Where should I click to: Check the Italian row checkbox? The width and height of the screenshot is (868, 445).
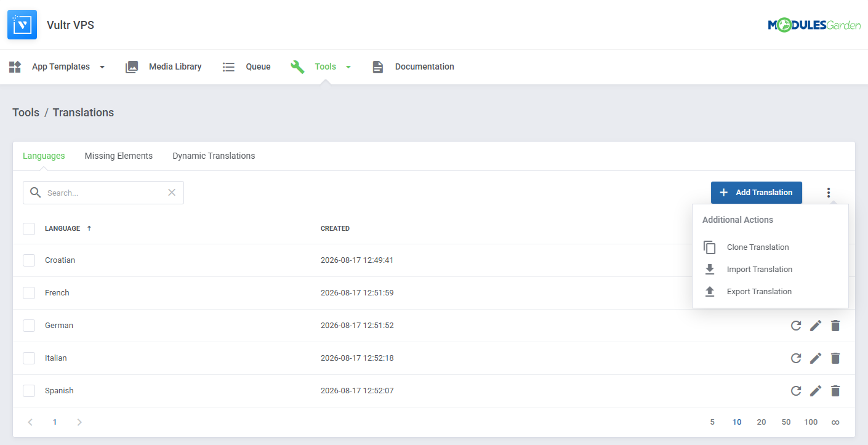click(29, 358)
